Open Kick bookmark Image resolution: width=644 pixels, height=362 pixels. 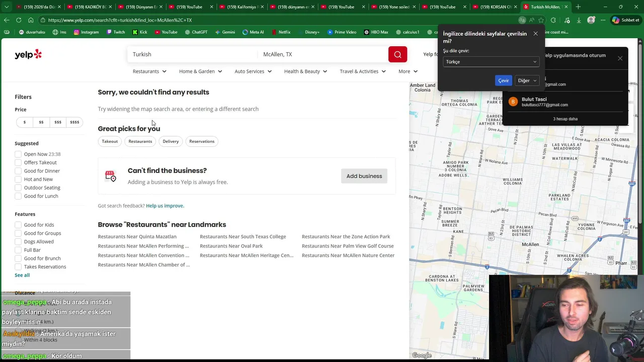click(140, 32)
